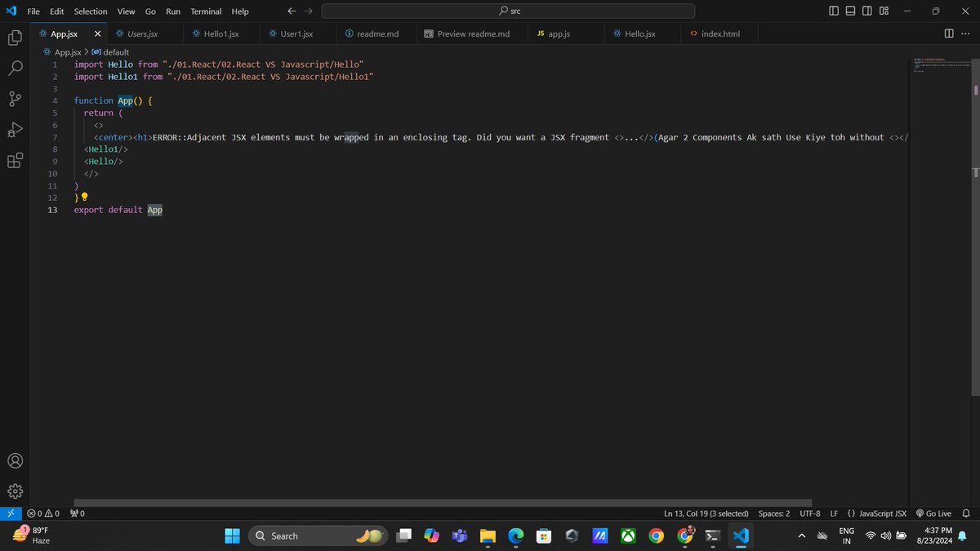Screen dimensions: 980x551
Task: Click the minimap code preview
Action: tap(941, 65)
